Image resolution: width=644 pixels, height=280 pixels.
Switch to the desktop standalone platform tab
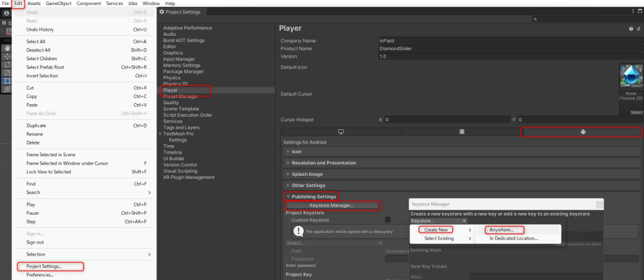pyautogui.click(x=341, y=132)
